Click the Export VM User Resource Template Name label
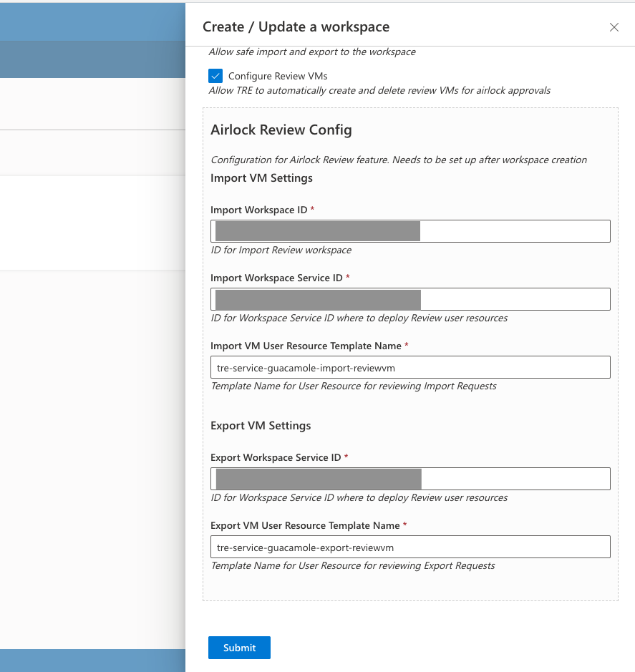Image resolution: width=635 pixels, height=672 pixels. (305, 525)
